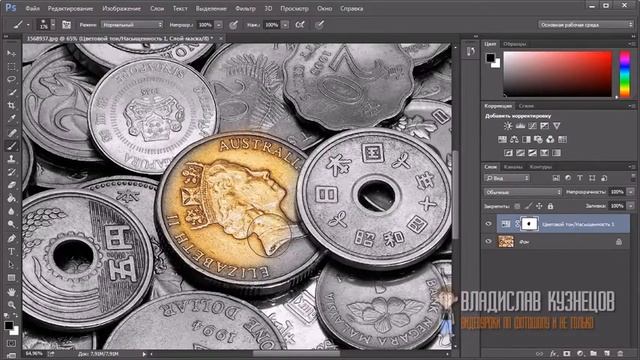The width and height of the screenshot is (640, 360).
Task: Open the Наж. flow slider arrow
Action: 285,25
